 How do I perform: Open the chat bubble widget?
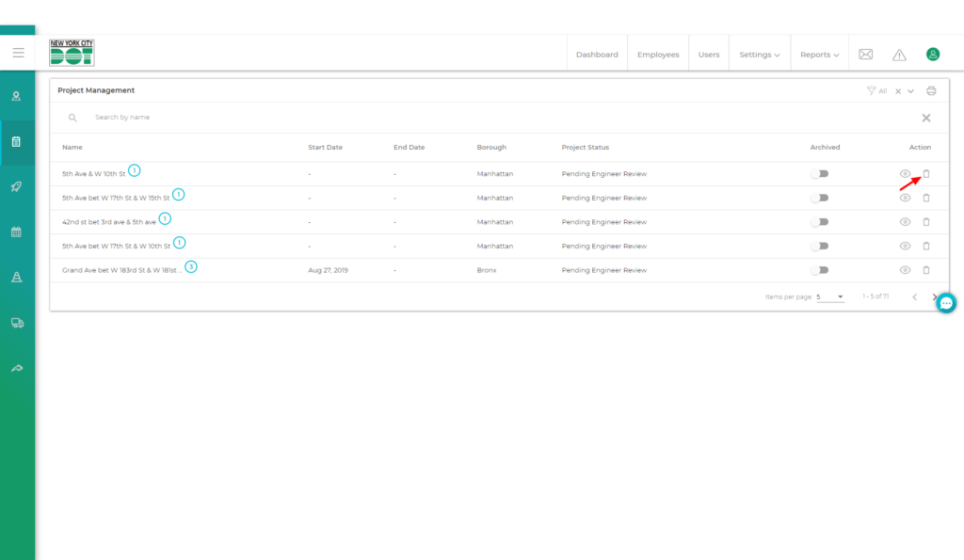(x=946, y=303)
